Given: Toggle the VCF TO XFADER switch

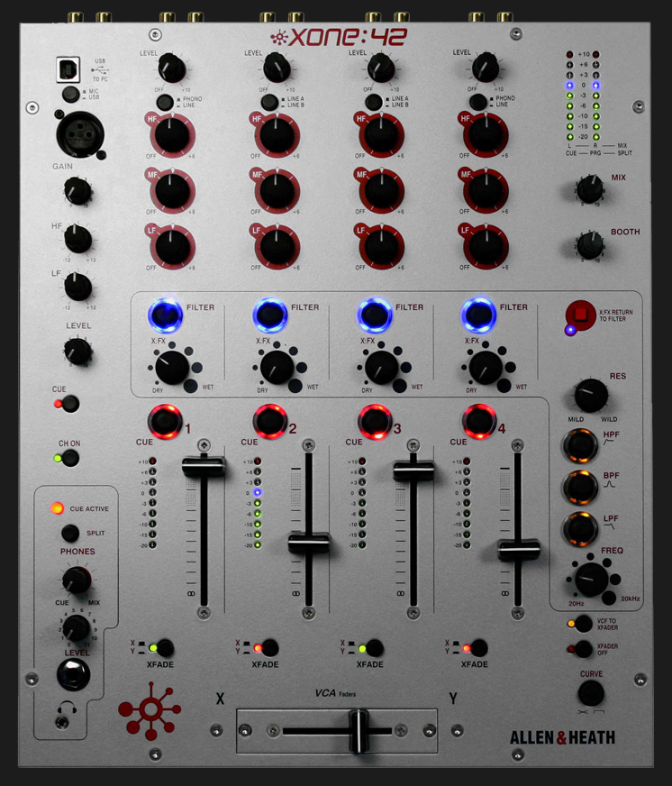Looking at the screenshot, I should 584,624.
